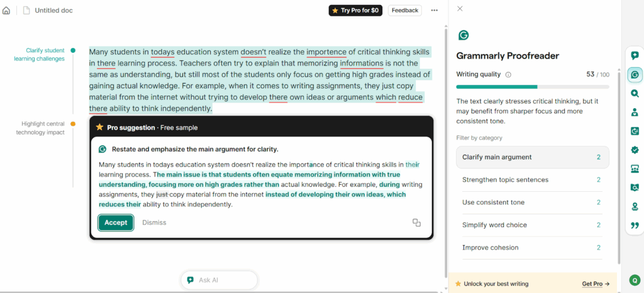This screenshot has width=644, height=293.
Task: Go to the home page icon
Action: (x=6, y=11)
